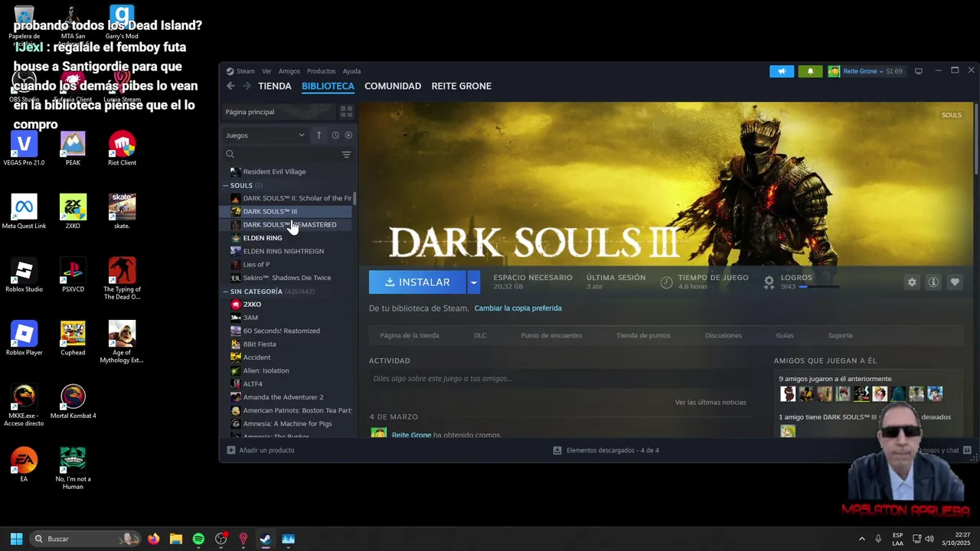Open the Juegos filter dropdown

tap(265, 135)
